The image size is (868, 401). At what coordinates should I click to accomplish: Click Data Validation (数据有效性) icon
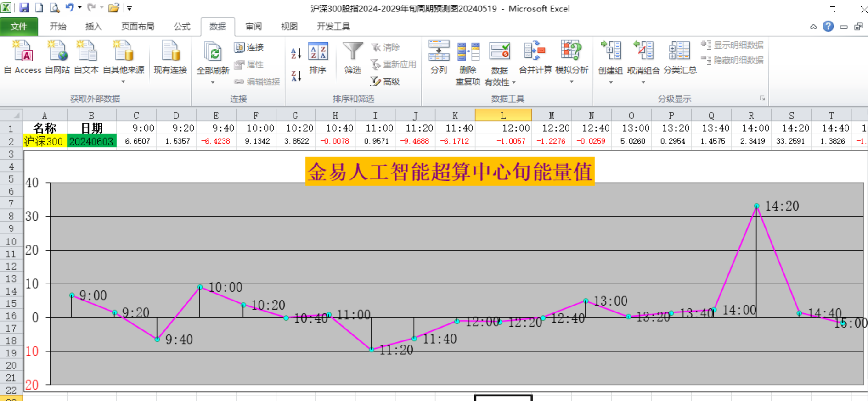[500, 51]
